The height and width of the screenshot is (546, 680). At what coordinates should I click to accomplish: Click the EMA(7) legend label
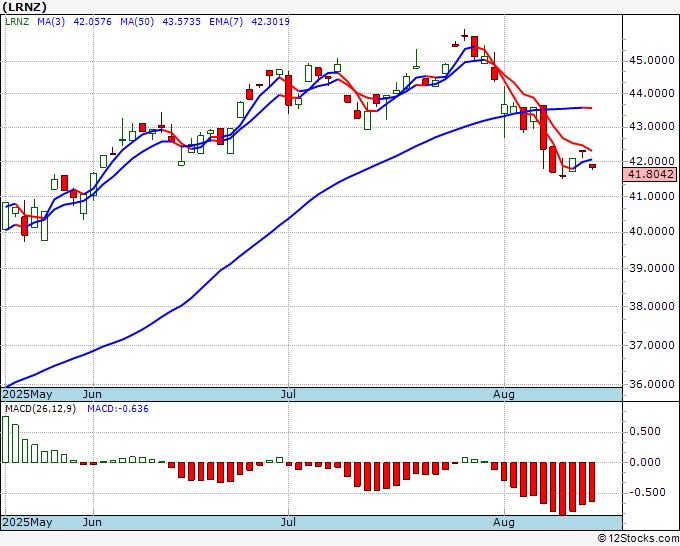coord(226,21)
